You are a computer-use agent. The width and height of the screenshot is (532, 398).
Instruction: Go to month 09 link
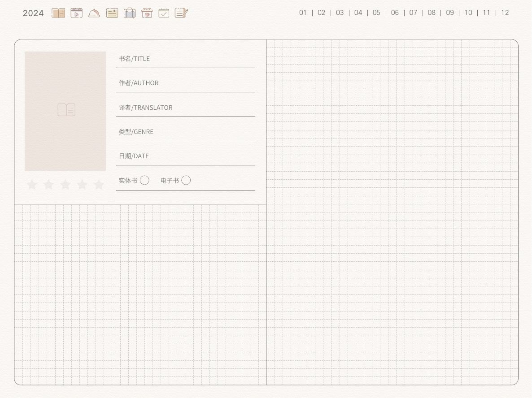point(450,13)
